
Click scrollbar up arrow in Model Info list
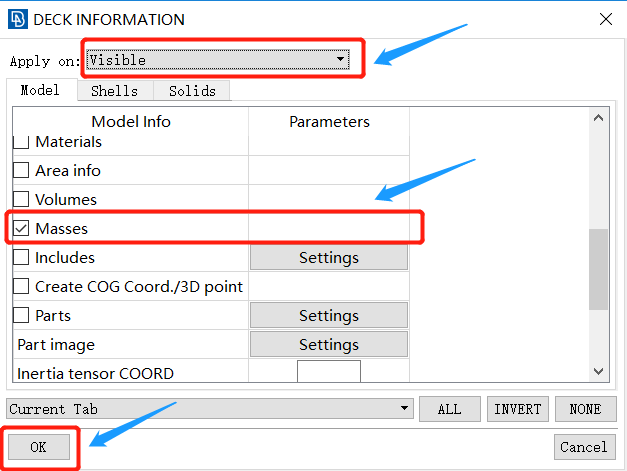[x=598, y=118]
